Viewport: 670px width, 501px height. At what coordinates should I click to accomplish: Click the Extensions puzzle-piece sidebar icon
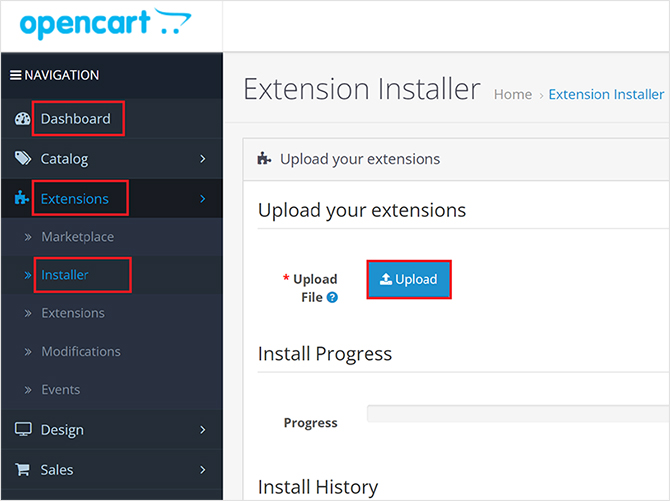click(22, 198)
